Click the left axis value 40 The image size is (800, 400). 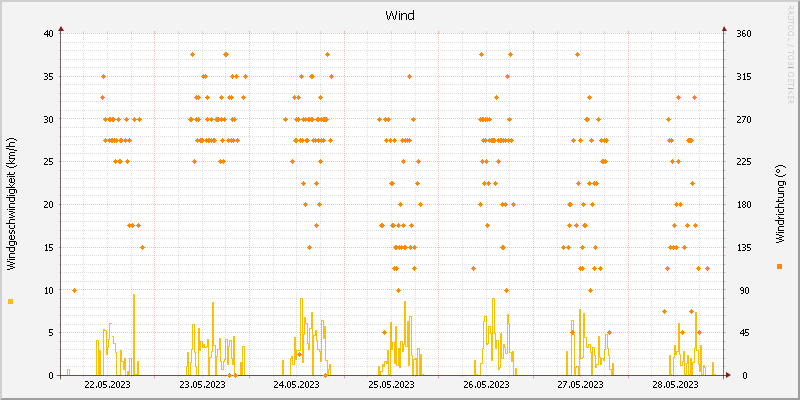pyautogui.click(x=48, y=34)
